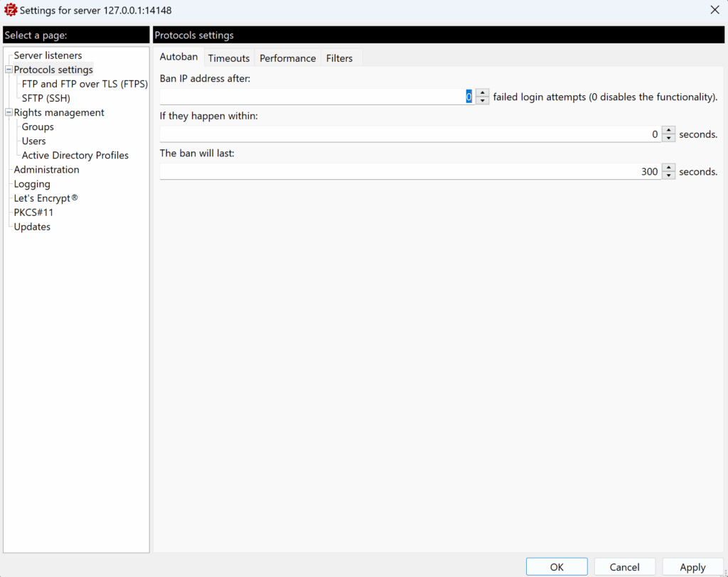Switch to the Timeouts tab
The height and width of the screenshot is (577, 728).
coord(228,58)
